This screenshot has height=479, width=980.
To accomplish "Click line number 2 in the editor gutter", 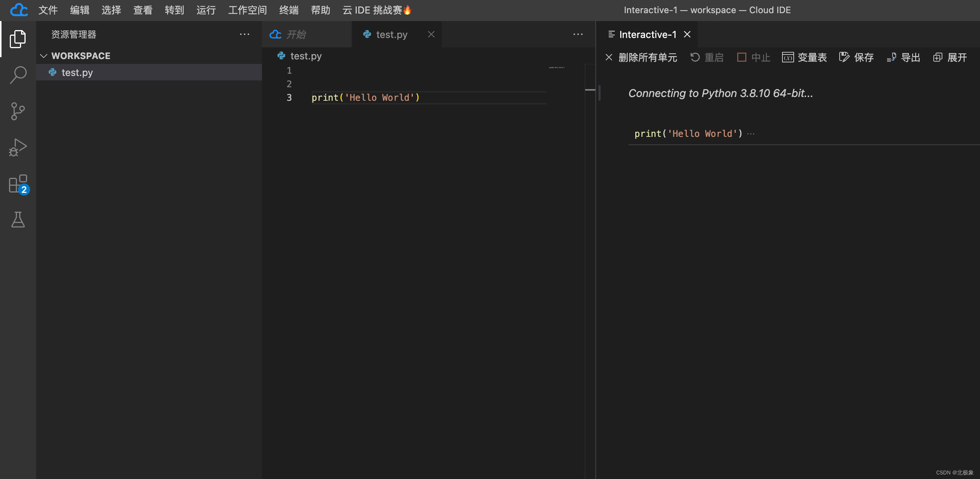I will 289,84.
